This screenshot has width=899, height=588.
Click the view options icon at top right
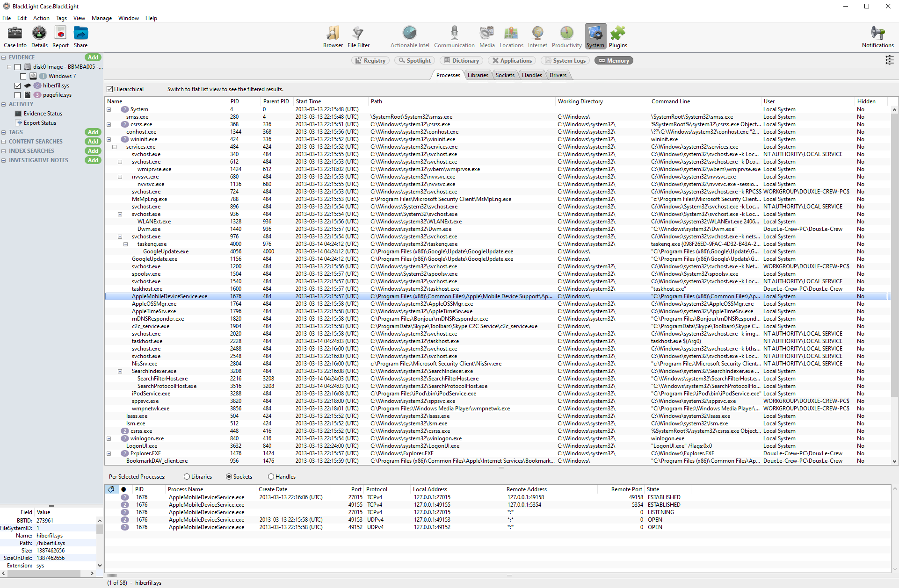(x=889, y=60)
